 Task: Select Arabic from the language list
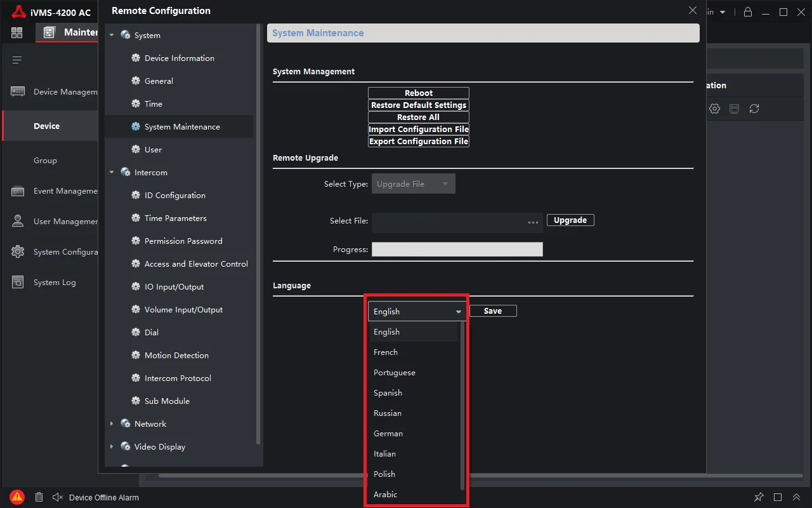coord(414,495)
